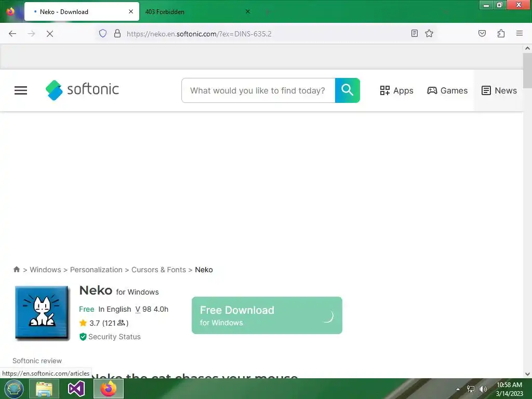The width and height of the screenshot is (532, 399).
Task: Click "In English" language label
Action: tap(115, 309)
